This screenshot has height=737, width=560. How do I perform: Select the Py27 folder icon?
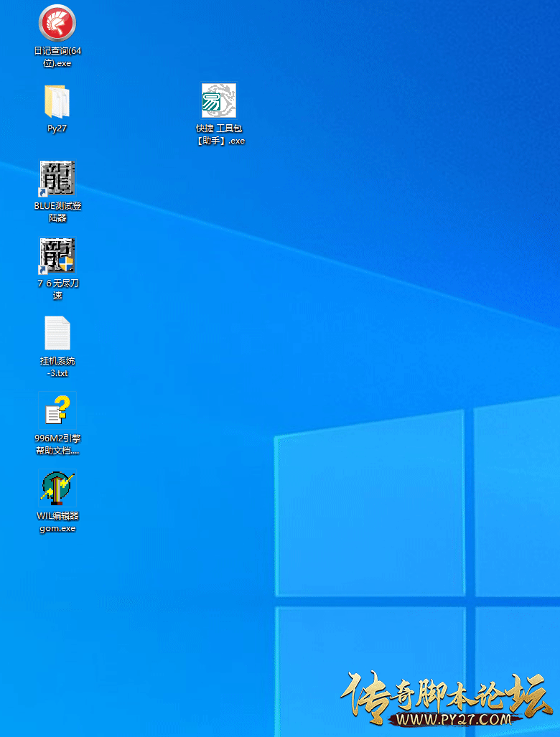pyautogui.click(x=57, y=101)
